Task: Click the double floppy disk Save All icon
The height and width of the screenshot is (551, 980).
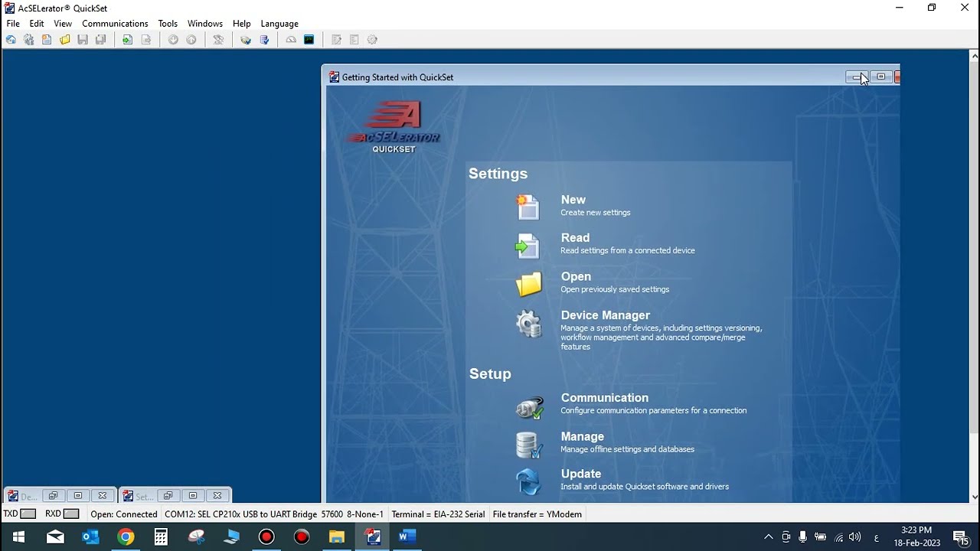Action: pyautogui.click(x=100, y=40)
